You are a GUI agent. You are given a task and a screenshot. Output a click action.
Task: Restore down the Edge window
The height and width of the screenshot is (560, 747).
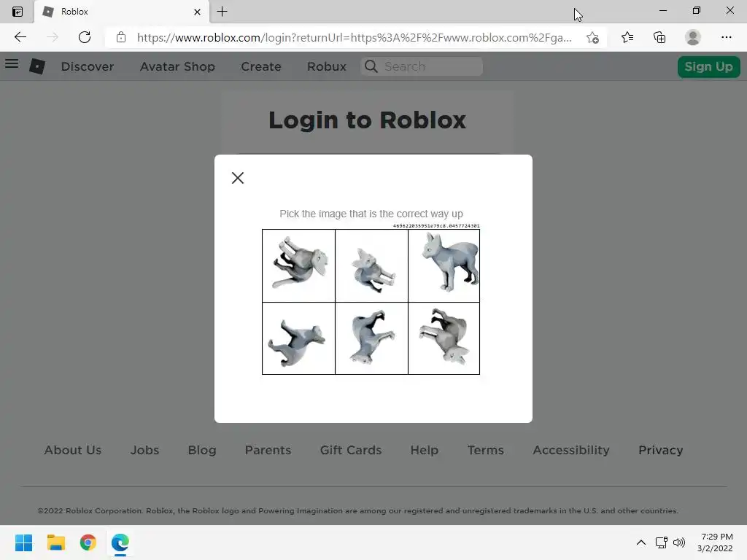click(x=696, y=10)
